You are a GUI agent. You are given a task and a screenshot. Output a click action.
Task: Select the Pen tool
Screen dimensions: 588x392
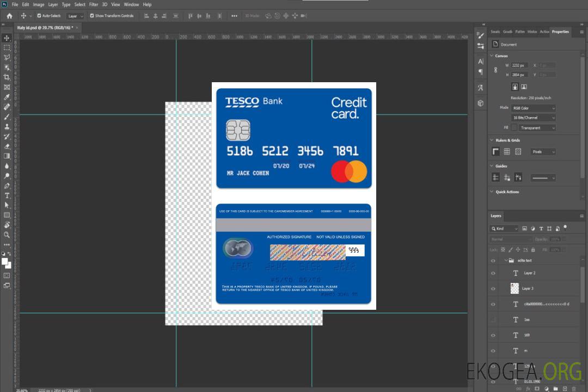7,186
